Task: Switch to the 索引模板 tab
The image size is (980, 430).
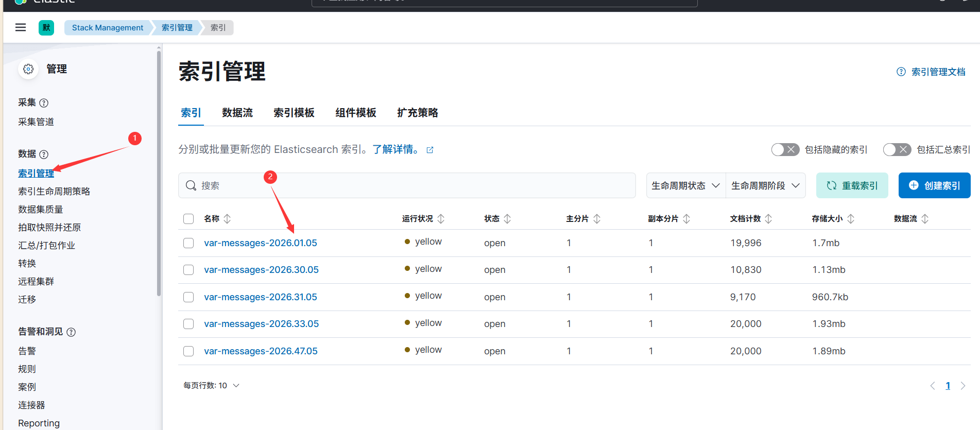Action: tap(294, 113)
